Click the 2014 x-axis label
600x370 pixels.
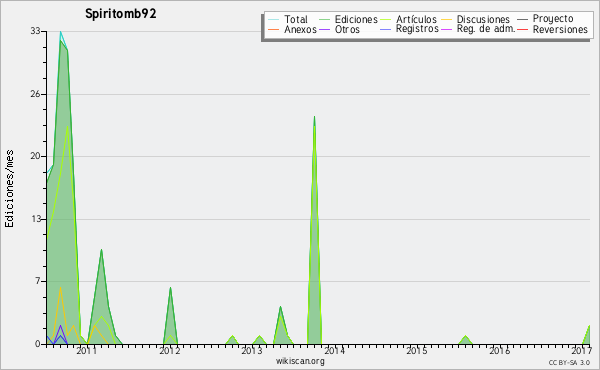click(x=334, y=350)
